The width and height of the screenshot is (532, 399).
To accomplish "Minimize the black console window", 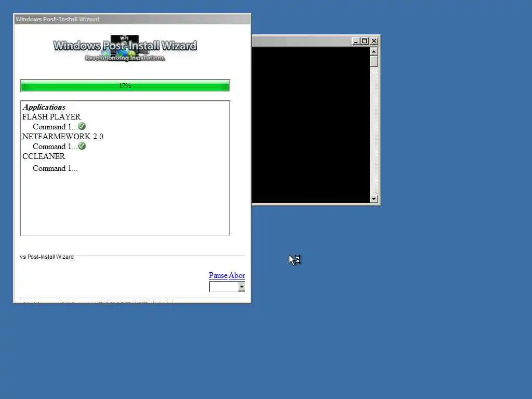I will pyautogui.click(x=356, y=41).
